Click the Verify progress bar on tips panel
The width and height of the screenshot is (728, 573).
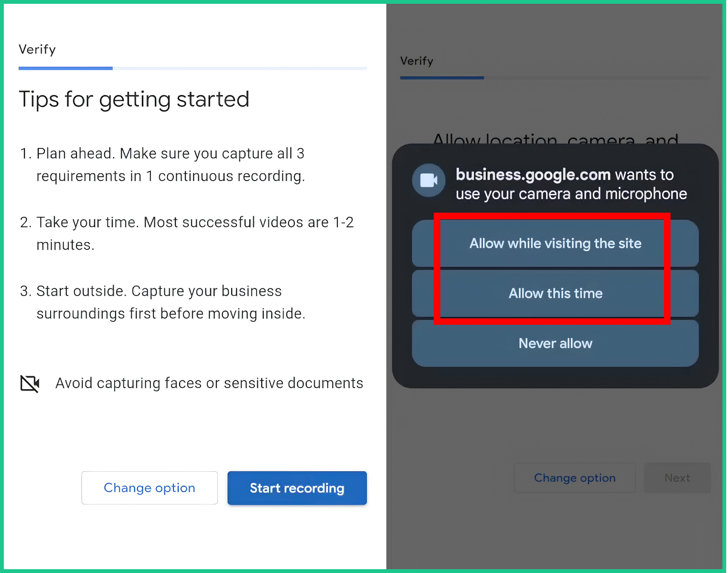point(193,68)
